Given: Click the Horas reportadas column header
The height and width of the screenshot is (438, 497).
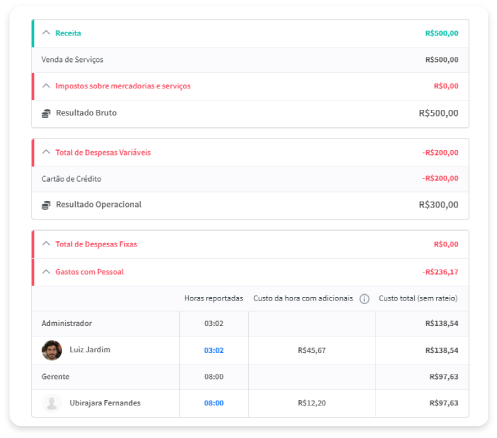Looking at the screenshot, I should tap(214, 298).
